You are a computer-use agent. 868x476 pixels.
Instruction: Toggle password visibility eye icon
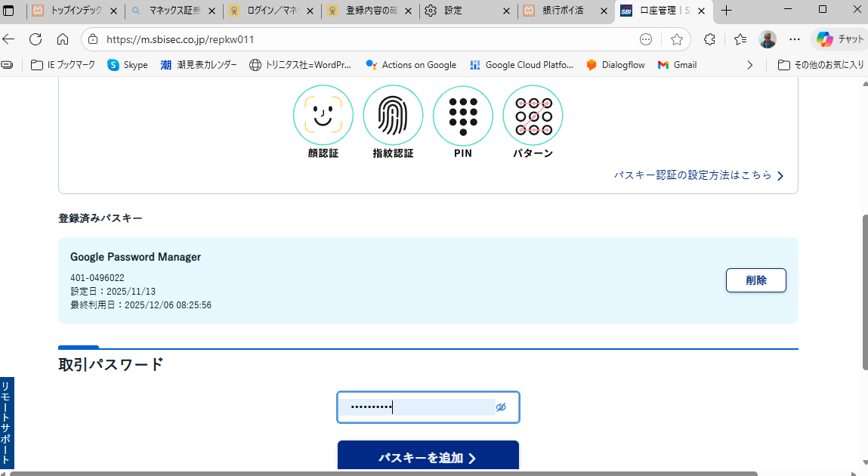[x=501, y=407]
